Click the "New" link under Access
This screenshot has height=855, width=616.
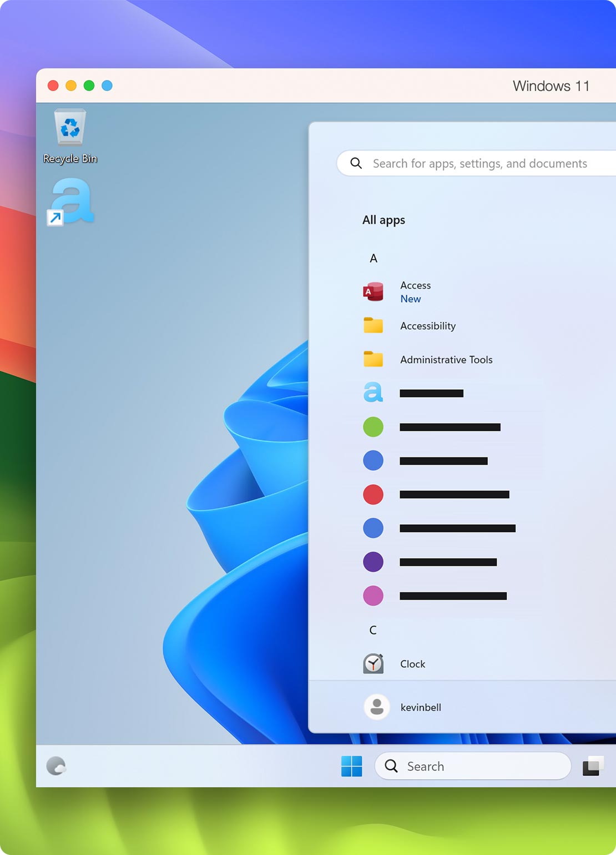410,299
